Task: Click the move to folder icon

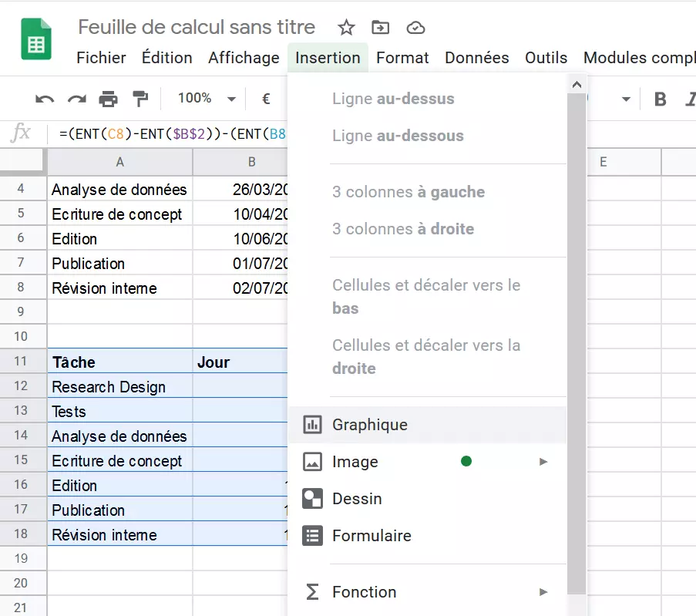Action: 381,28
